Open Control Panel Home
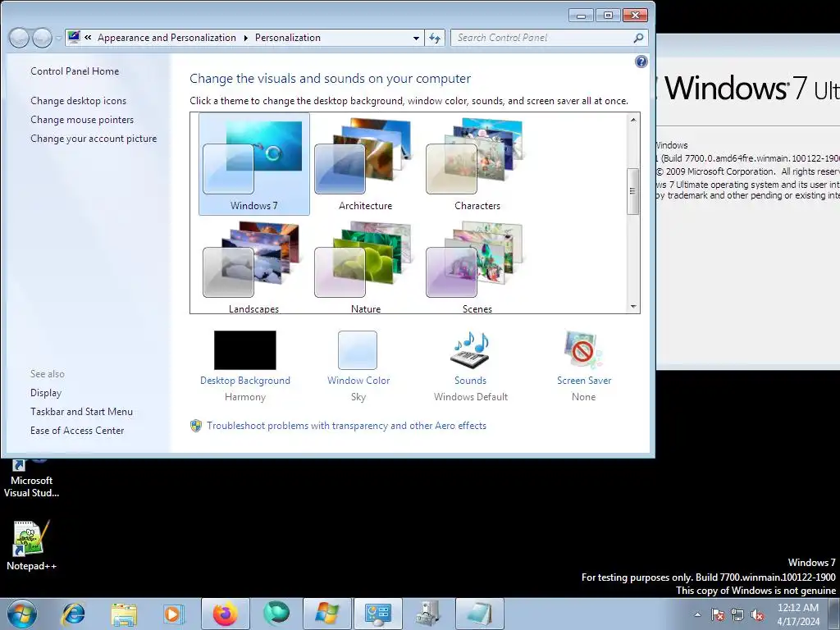 75,71
